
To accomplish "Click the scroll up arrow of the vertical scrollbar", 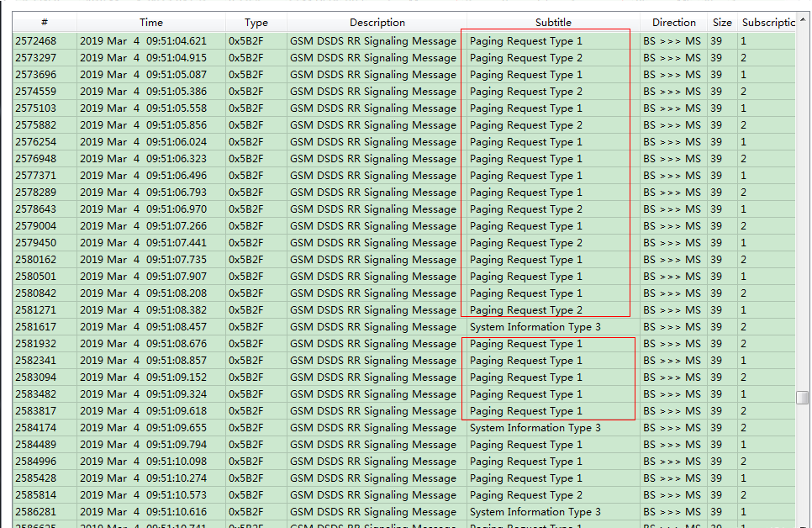I will point(803,19).
